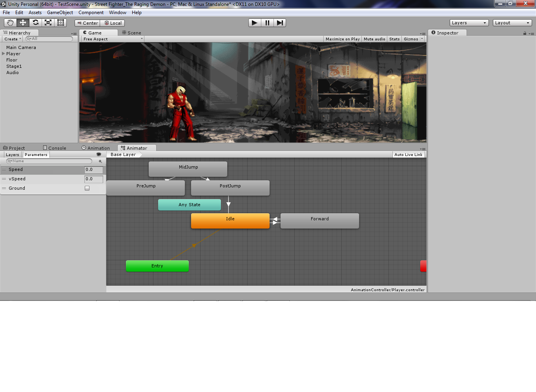Screen dimensions: 536x392
Task: Toggle Gizmos in Game view
Action: (x=411, y=39)
